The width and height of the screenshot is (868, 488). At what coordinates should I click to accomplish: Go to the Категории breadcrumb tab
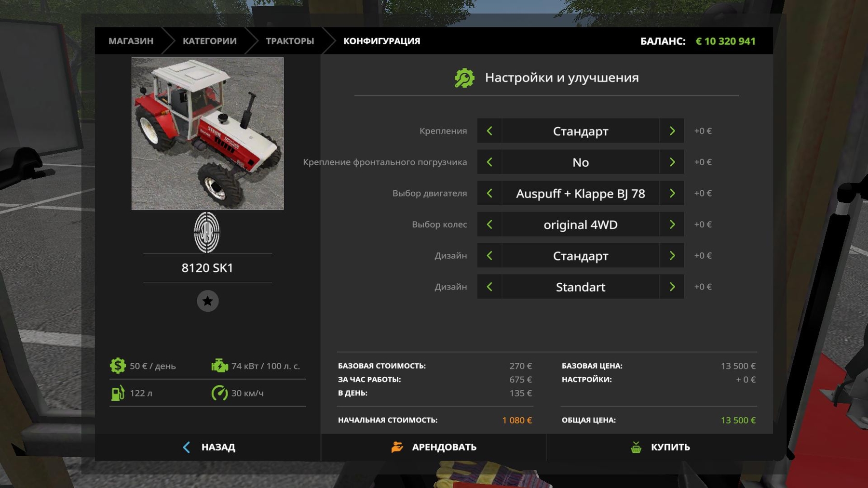209,41
